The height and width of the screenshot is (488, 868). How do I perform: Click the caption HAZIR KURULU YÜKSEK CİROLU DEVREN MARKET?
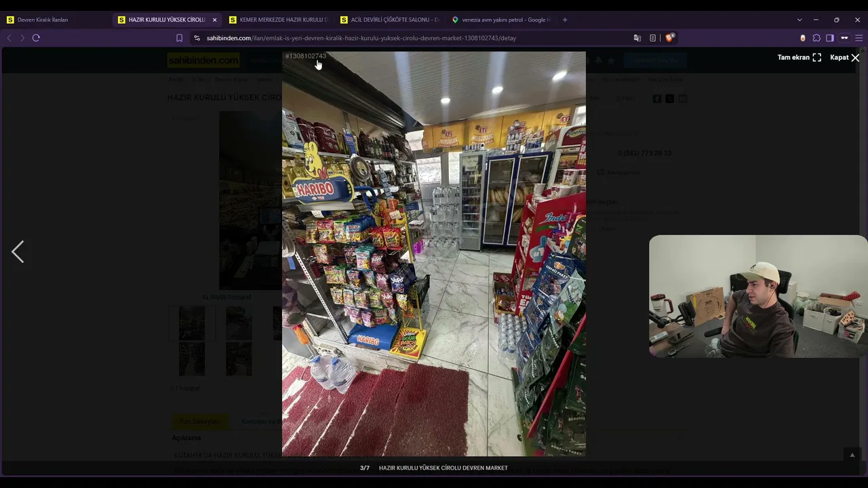pyautogui.click(x=443, y=468)
